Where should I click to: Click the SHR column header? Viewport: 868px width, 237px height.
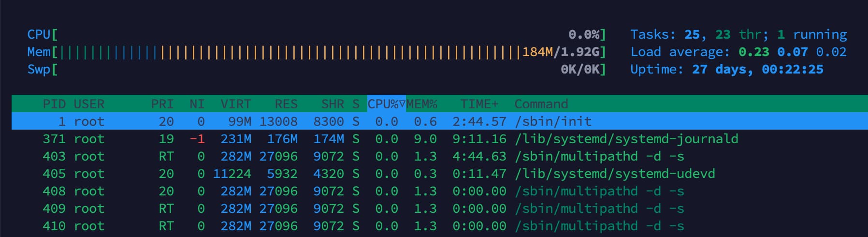click(x=333, y=104)
